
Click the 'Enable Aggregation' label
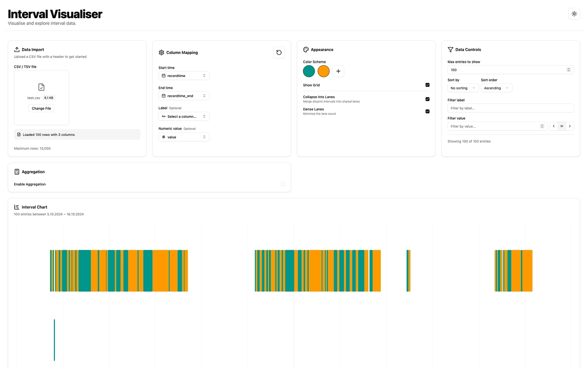[x=30, y=184]
